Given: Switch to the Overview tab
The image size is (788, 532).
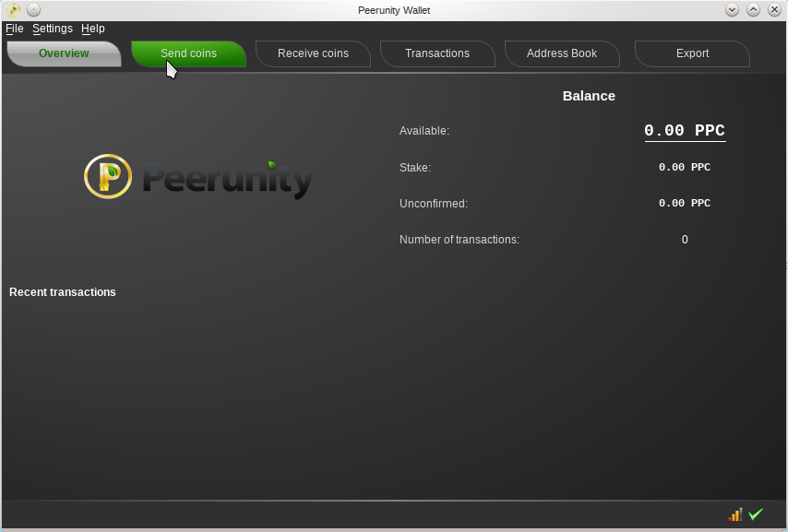Looking at the screenshot, I should pyautogui.click(x=65, y=53).
